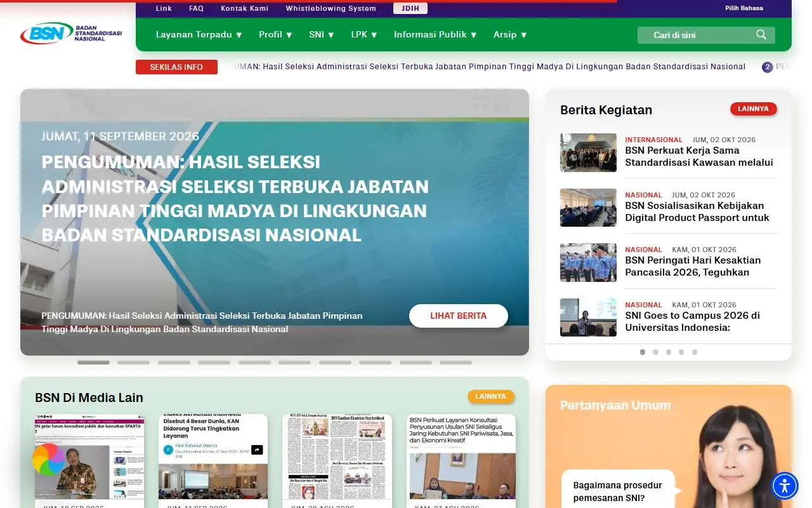This screenshot has width=812, height=508.
Task: Select the third Berita Kegiatan pagination dot
Action: (668, 352)
